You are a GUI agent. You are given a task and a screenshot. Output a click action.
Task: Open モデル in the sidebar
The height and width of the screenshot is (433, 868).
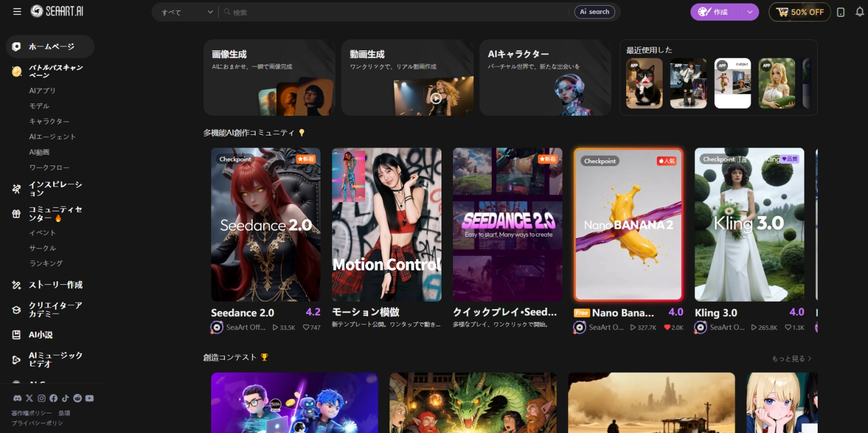pos(39,106)
